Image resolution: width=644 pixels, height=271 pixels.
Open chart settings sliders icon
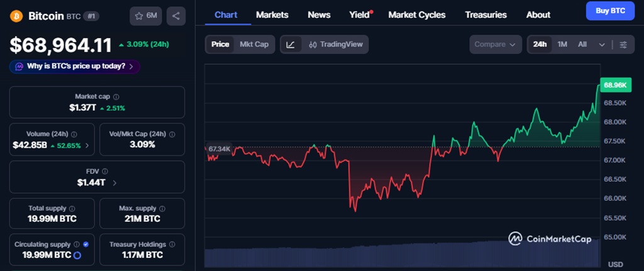click(623, 45)
